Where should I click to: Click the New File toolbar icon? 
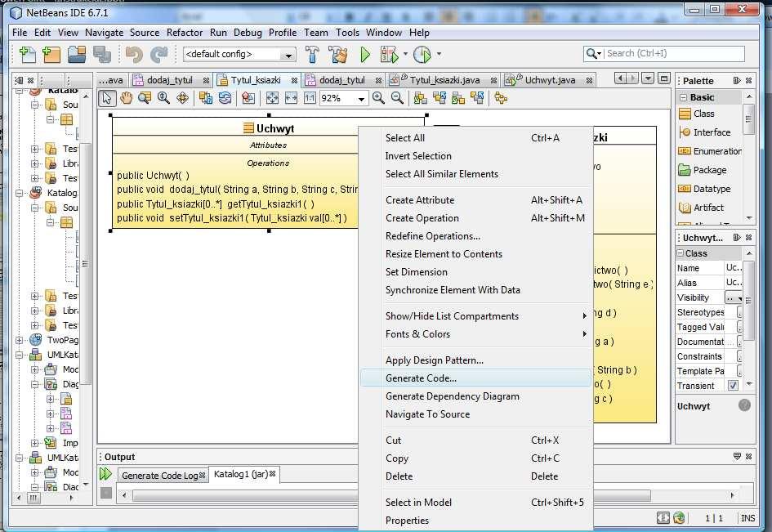point(28,54)
